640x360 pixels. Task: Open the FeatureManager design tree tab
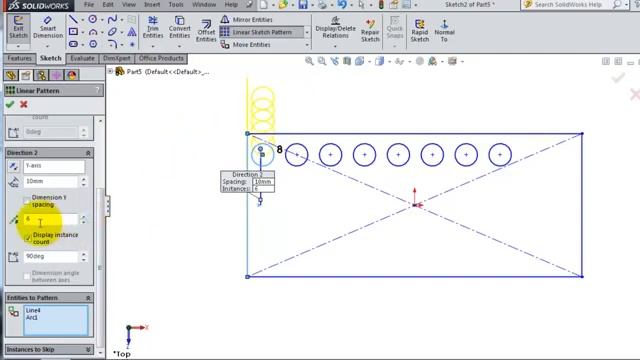pos(11,75)
